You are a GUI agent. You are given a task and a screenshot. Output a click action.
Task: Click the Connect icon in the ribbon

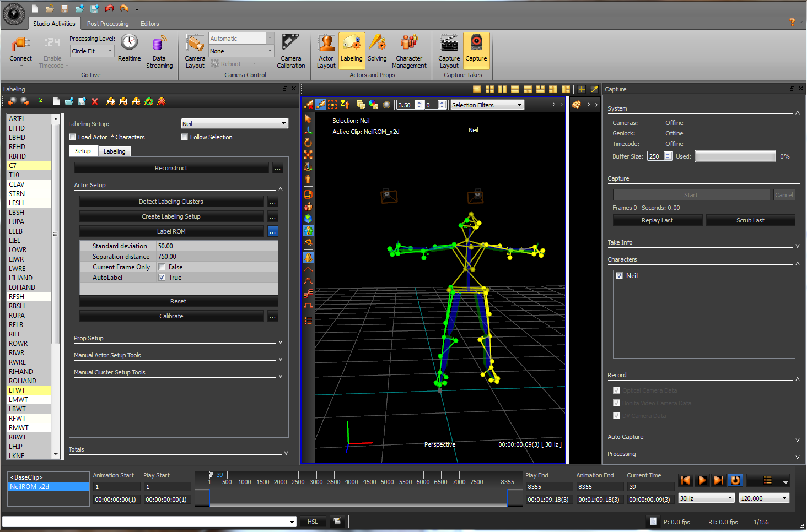click(x=20, y=45)
